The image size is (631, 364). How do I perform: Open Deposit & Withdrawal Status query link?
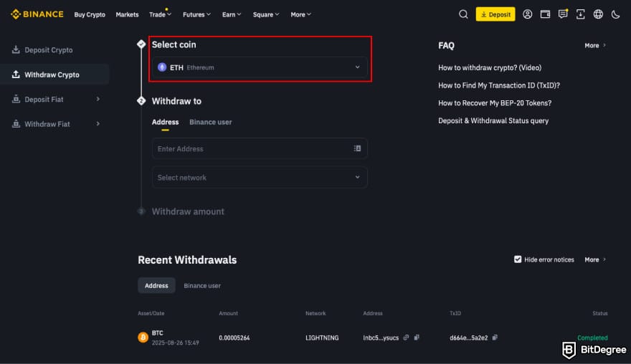(493, 120)
